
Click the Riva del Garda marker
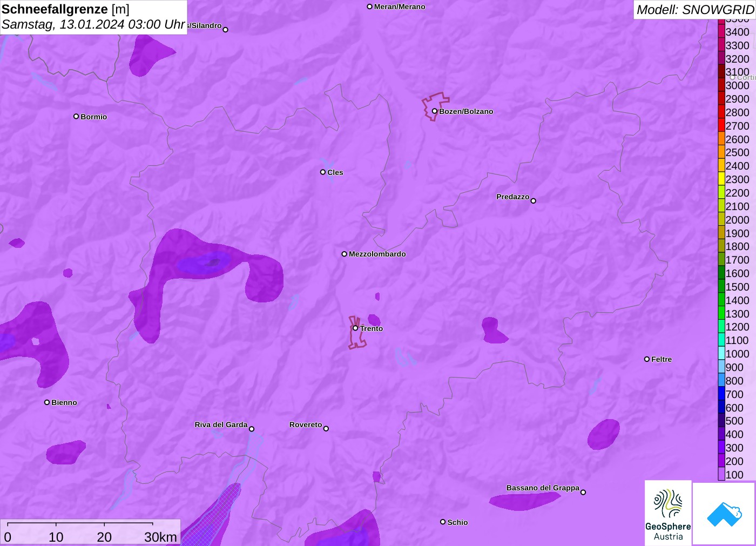tap(251, 429)
